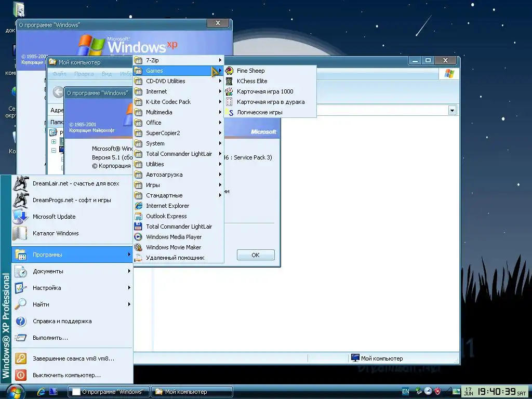Click Мой компьютер in status bar
This screenshot has width=532, height=399.
(377, 358)
